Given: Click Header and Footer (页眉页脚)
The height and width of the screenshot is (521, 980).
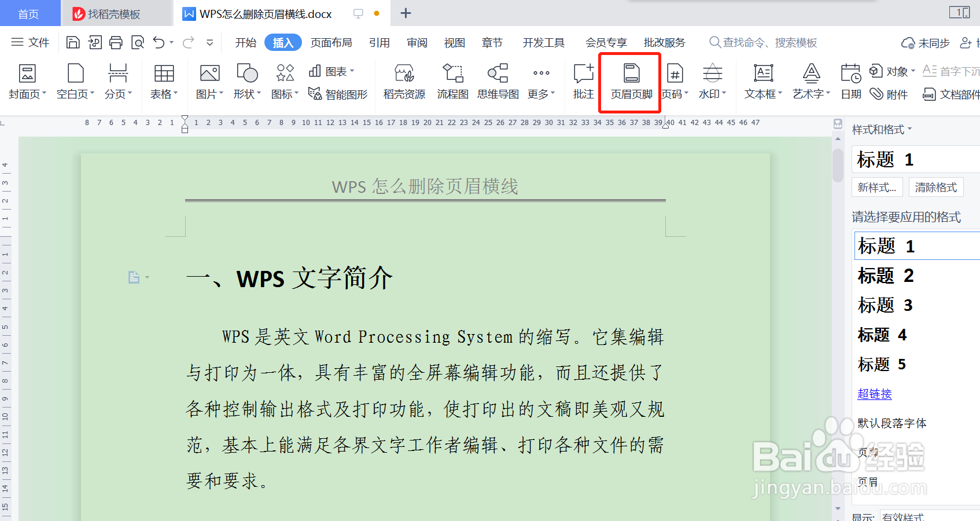Looking at the screenshot, I should 631,82.
